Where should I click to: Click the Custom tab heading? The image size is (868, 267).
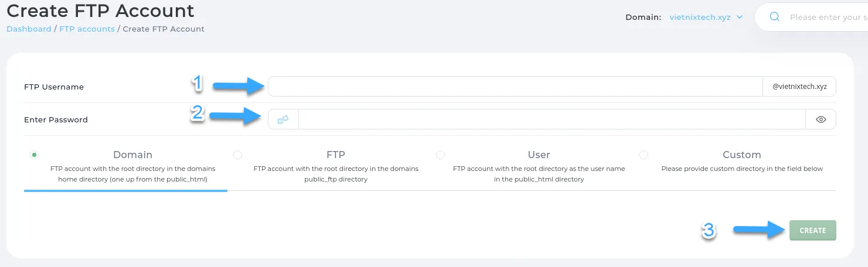742,155
